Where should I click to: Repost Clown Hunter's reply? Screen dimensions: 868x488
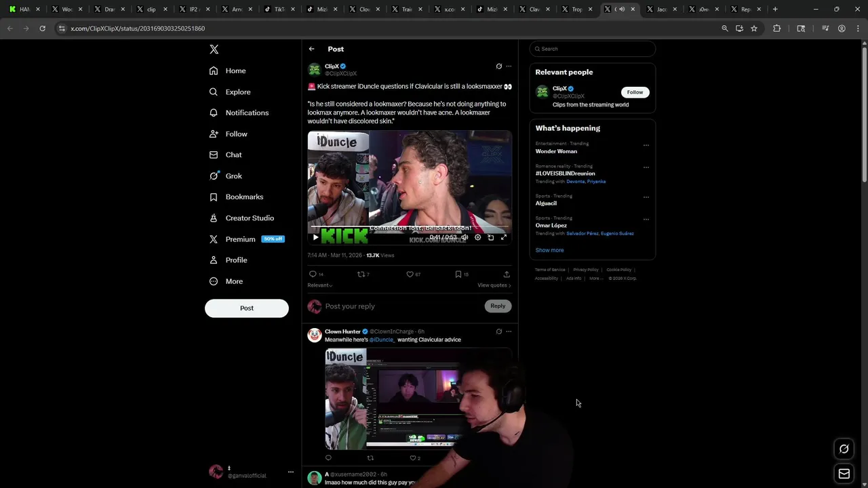370,458
